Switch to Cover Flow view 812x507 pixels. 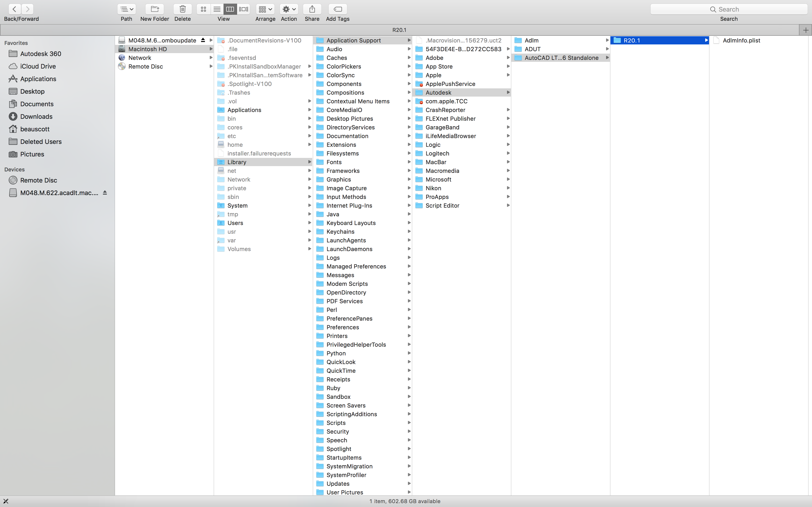pyautogui.click(x=244, y=9)
